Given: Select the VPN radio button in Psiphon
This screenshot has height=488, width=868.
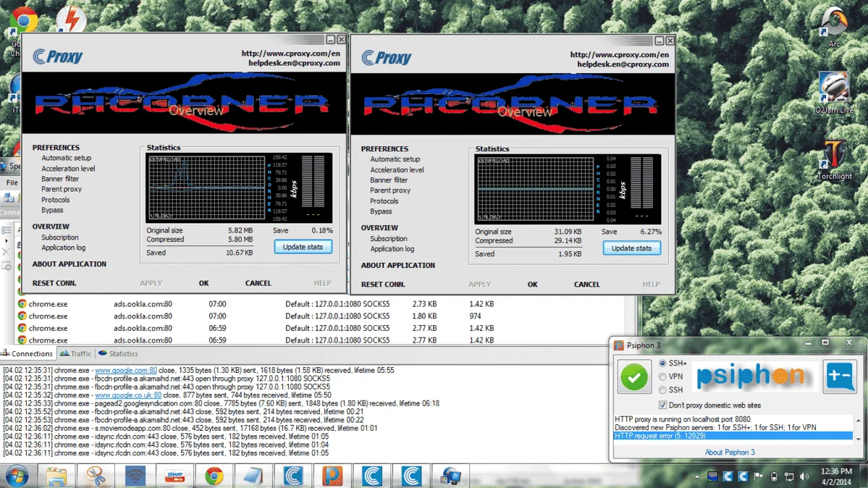Looking at the screenshot, I should (662, 376).
